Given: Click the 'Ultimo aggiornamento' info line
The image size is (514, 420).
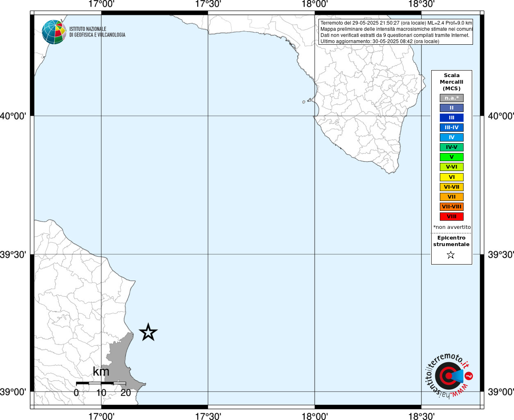Looking at the screenshot, I should [380, 41].
